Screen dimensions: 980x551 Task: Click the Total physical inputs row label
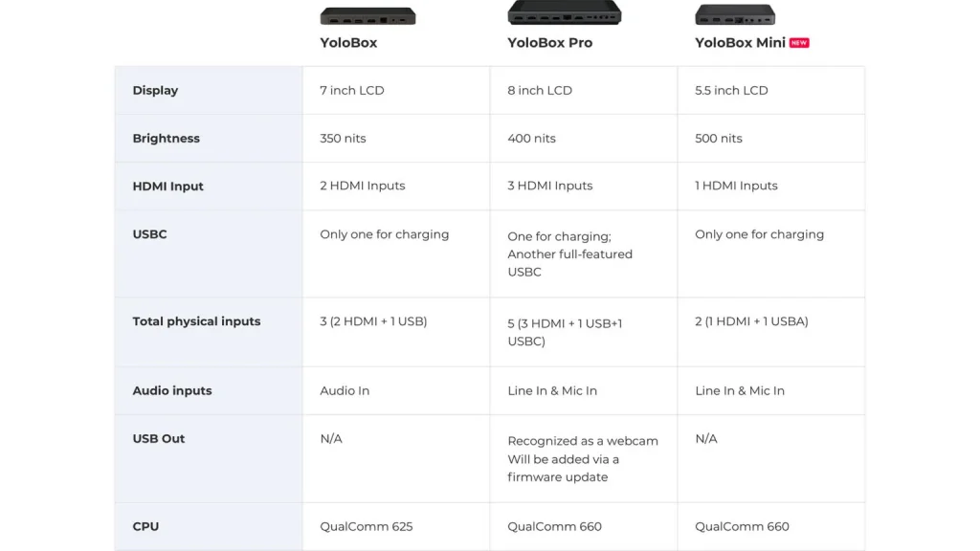(196, 321)
